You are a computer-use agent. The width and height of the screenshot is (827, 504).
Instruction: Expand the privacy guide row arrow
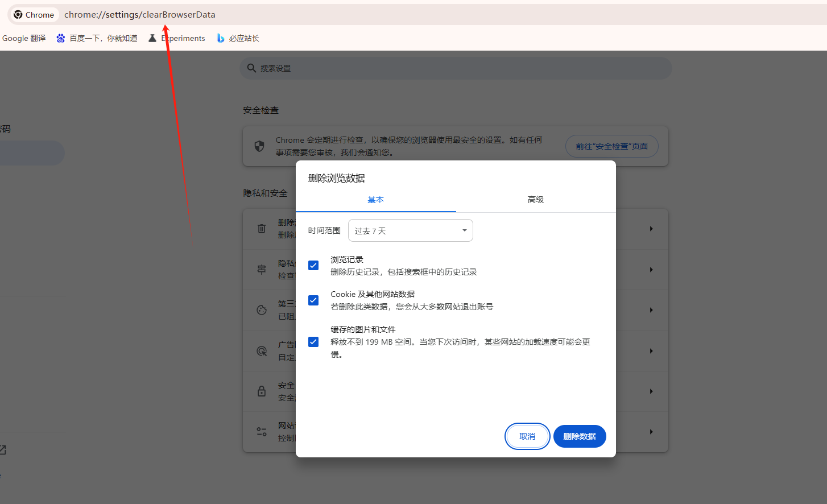[x=651, y=270]
